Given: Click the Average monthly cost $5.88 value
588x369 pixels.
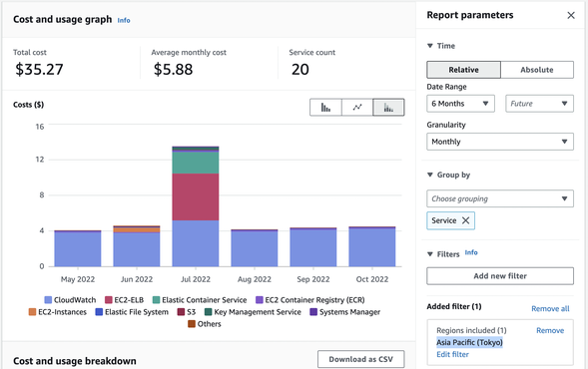Looking at the screenshot, I should pos(173,70).
